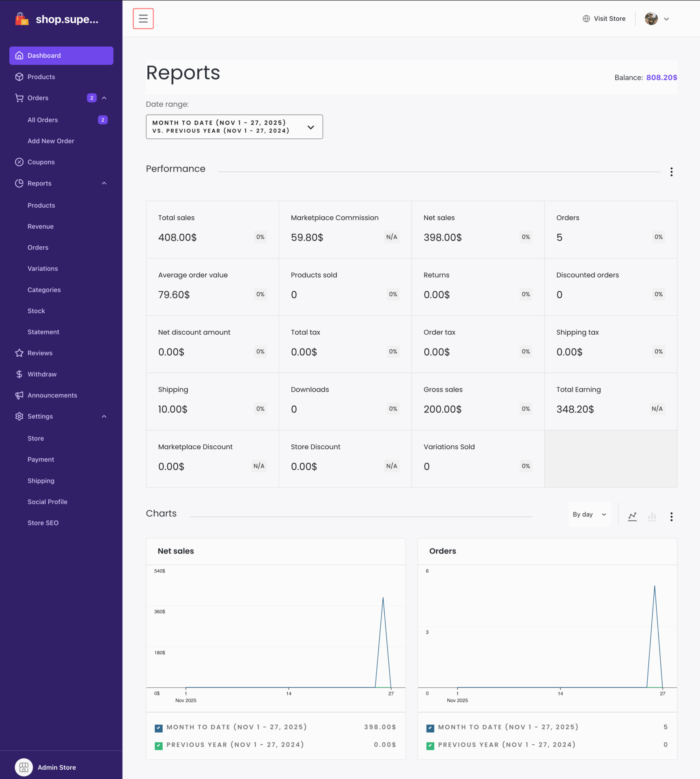This screenshot has width=700, height=779.
Task: Uncheck Month to Date in Net sales legend
Action: tap(158, 727)
